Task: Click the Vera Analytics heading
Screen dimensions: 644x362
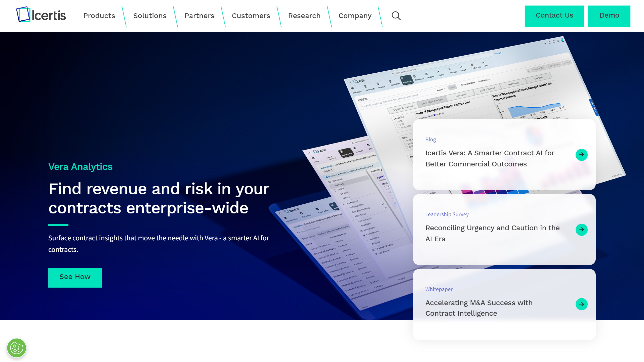Action: (80, 167)
